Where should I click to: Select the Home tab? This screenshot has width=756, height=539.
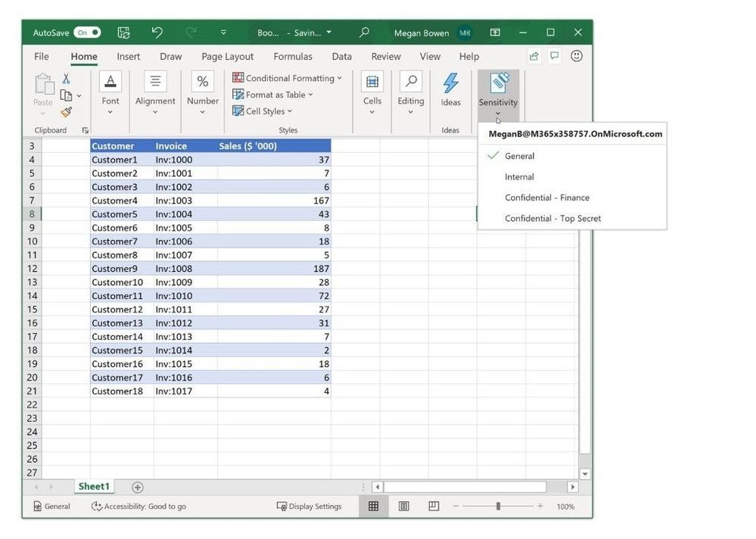point(84,57)
